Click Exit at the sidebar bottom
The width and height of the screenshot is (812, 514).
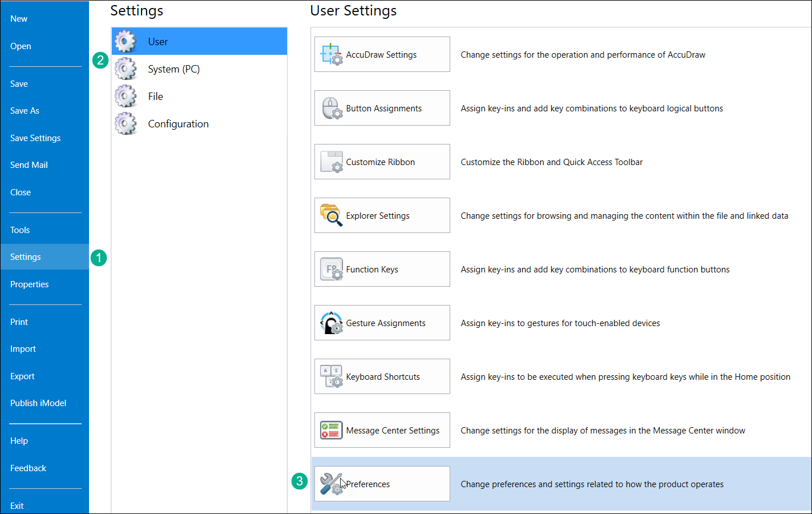(x=17, y=506)
